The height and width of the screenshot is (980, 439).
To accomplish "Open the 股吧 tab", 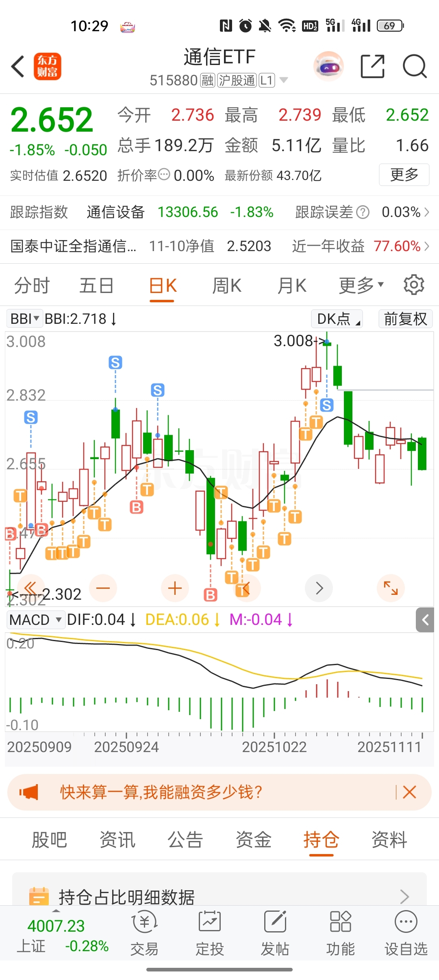I will coord(49,839).
